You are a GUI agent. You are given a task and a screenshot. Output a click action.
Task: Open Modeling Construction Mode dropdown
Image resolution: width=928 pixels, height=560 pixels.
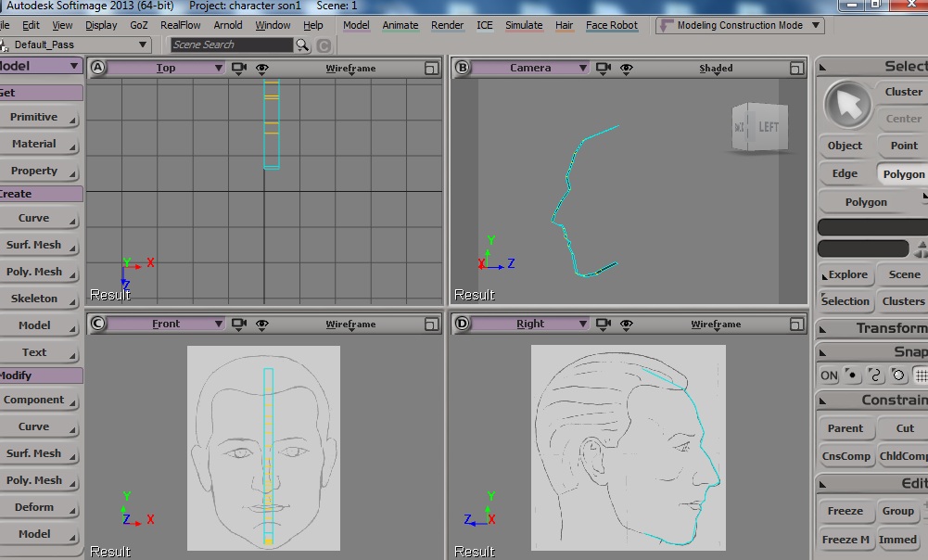741,25
